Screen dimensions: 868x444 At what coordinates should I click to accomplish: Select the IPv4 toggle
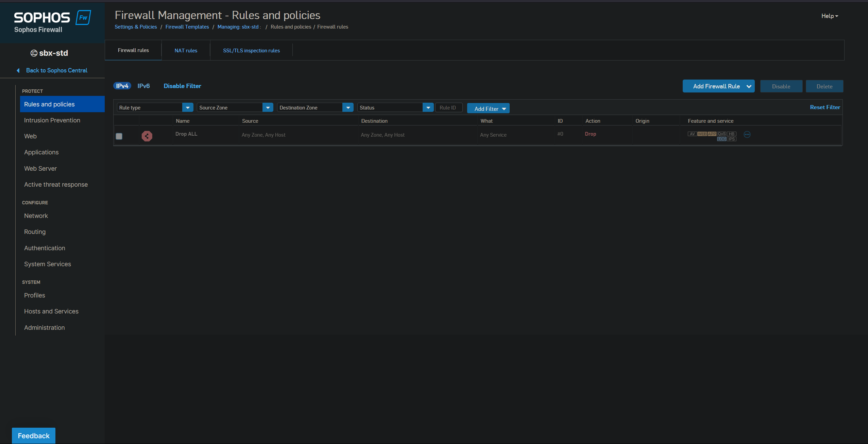click(122, 86)
